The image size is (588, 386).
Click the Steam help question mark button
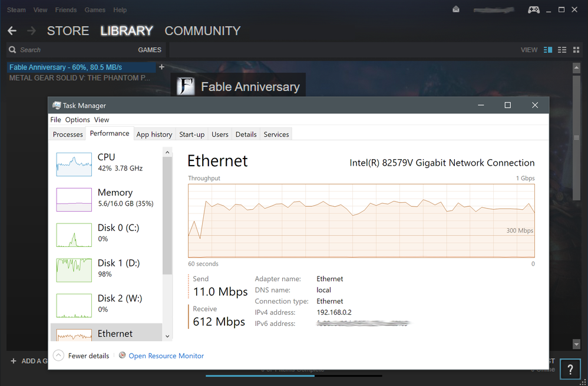570,369
